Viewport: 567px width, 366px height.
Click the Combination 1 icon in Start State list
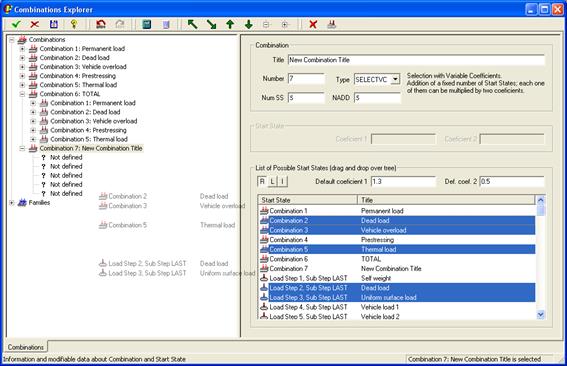[264, 210]
